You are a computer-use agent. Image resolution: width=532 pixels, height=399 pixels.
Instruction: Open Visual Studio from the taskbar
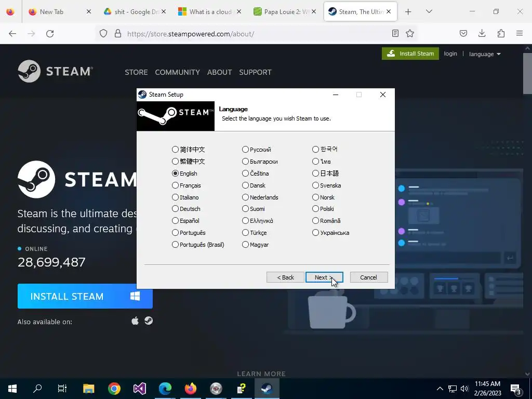pos(140,389)
